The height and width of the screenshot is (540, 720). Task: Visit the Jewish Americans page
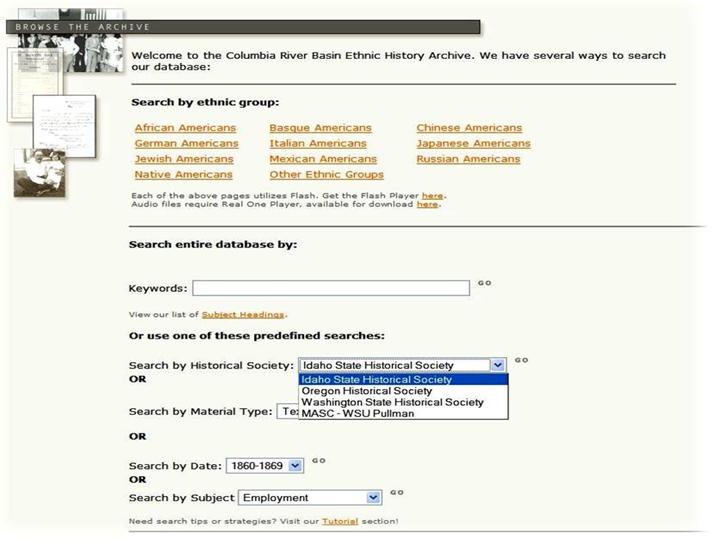coord(184,159)
